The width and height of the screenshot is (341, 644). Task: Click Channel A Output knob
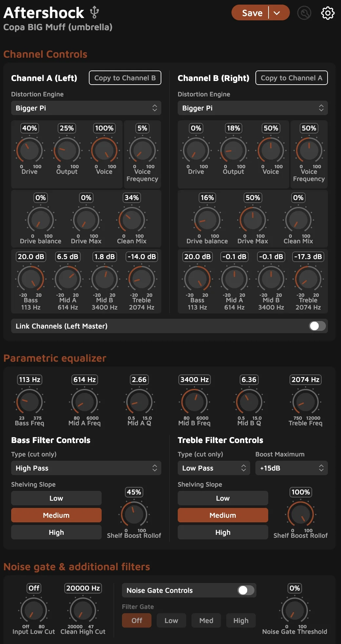coord(67,150)
